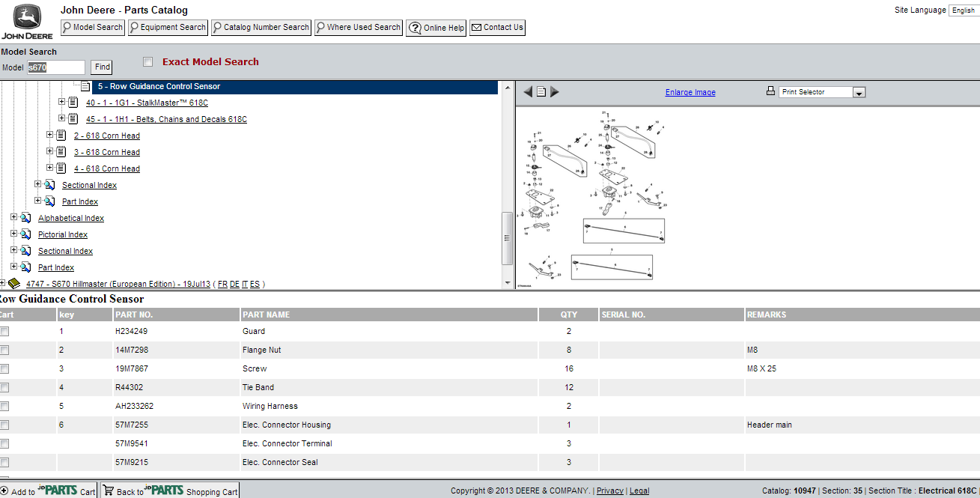The width and height of the screenshot is (980, 498).
Task: Open Equipment Search
Action: tap(168, 28)
